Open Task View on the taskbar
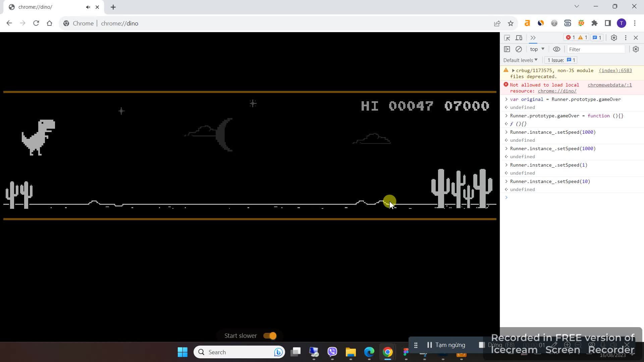Screen dimensions: 644x362 click(x=296, y=352)
